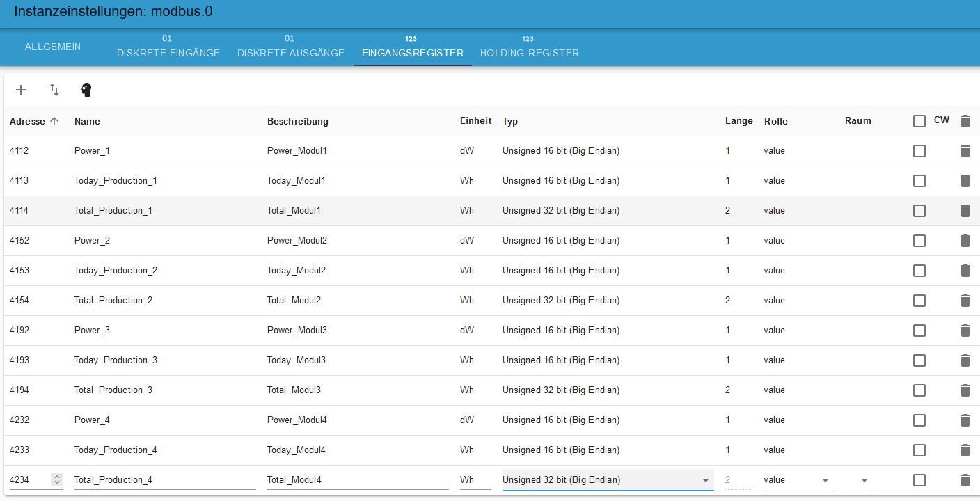Open the Diskrete Ausgänge tab
This screenshot has width=980, height=501.
pos(291,47)
